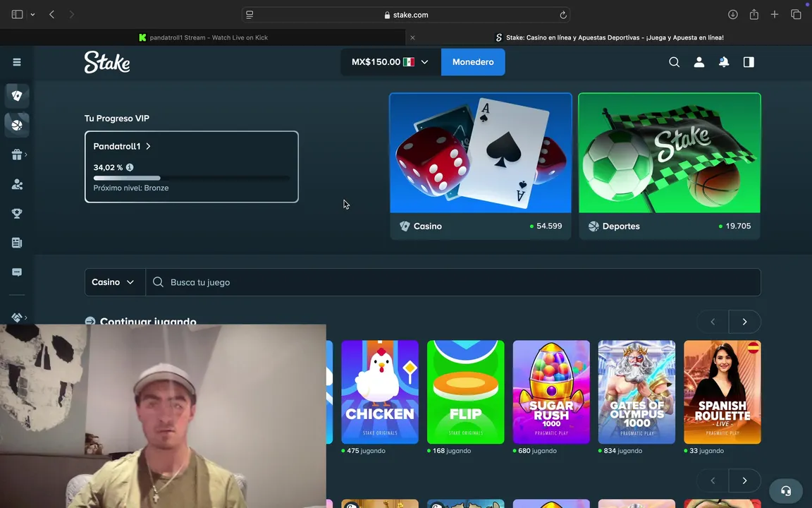
Task: Open sponsorships handshake icon in sidebar
Action: click(x=17, y=317)
